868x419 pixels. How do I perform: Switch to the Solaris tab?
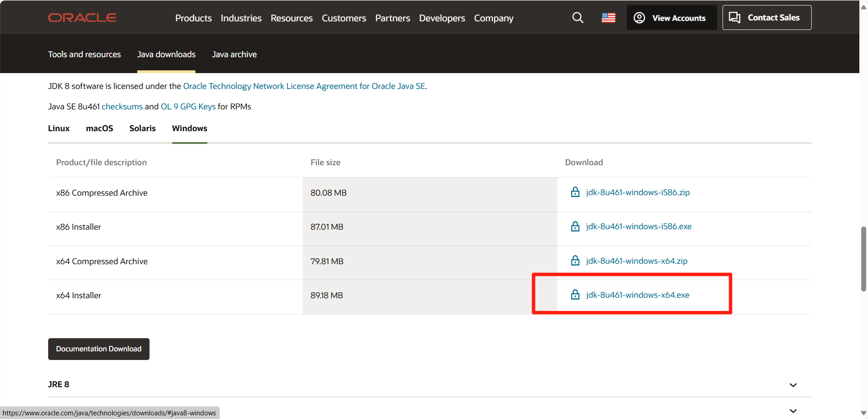tap(143, 128)
